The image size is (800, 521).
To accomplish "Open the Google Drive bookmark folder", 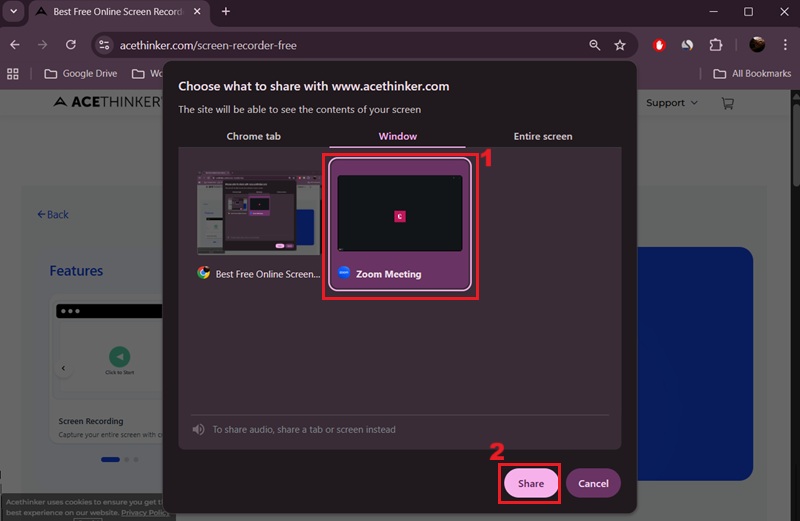I will [80, 73].
